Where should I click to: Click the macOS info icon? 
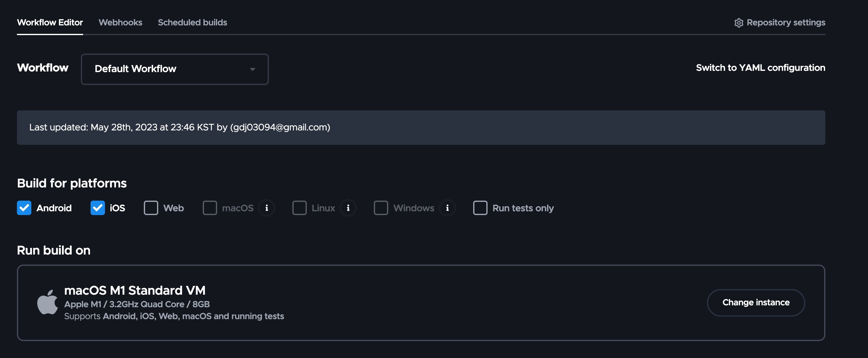click(267, 208)
